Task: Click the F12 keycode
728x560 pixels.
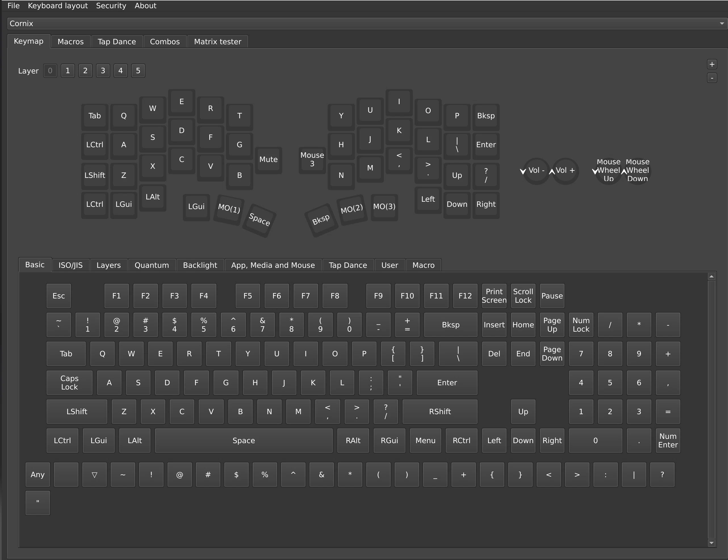Action: (x=465, y=296)
